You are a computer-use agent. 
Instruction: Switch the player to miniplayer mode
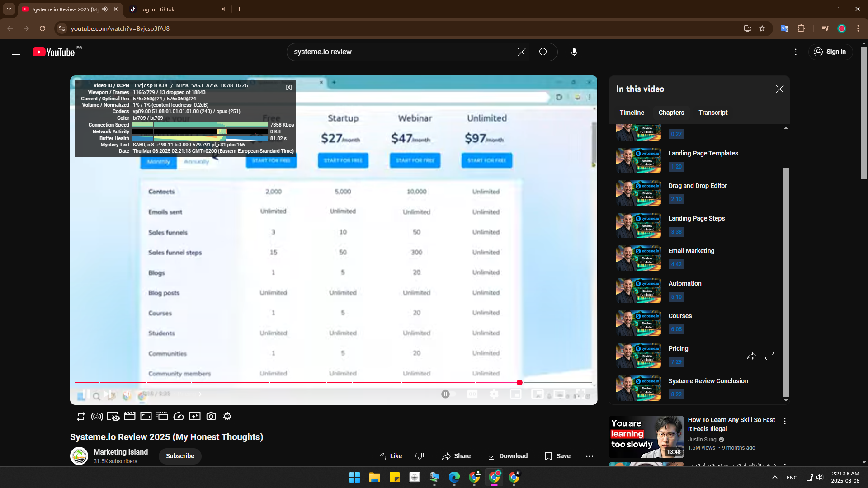[516, 394]
